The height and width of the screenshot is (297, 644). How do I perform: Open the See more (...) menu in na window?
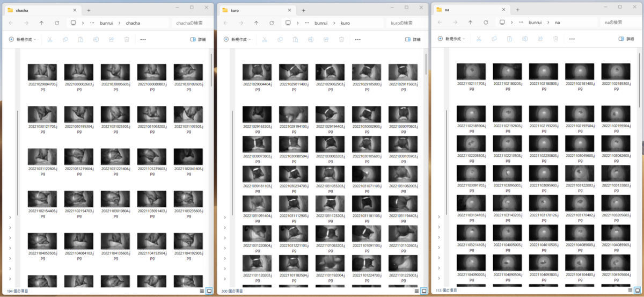pyautogui.click(x=572, y=39)
